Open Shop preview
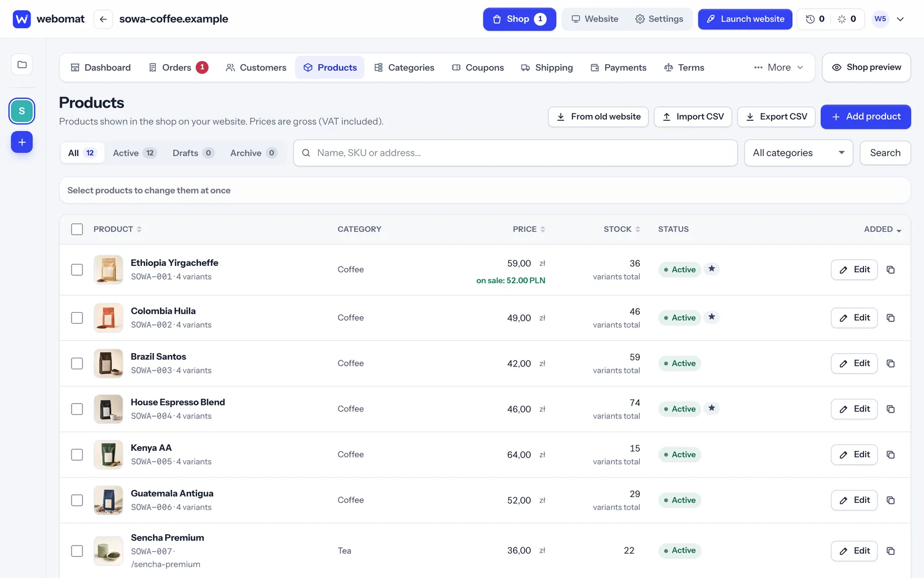 [866, 68]
